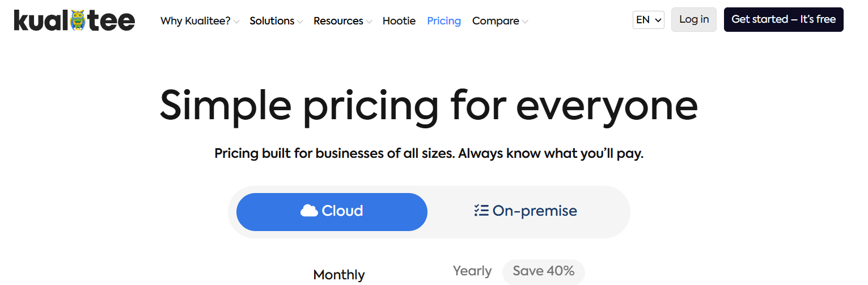Click the Why Kualitee? menu label
This screenshot has height=285, width=868.
195,21
